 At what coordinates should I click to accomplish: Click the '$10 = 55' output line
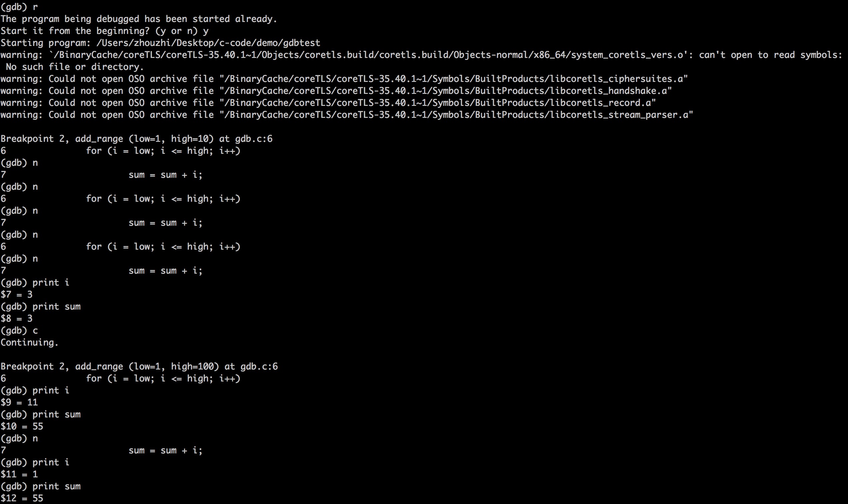[x=22, y=426]
